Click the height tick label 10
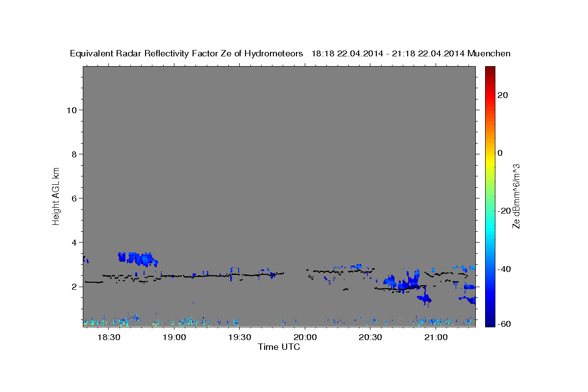 [x=73, y=110]
